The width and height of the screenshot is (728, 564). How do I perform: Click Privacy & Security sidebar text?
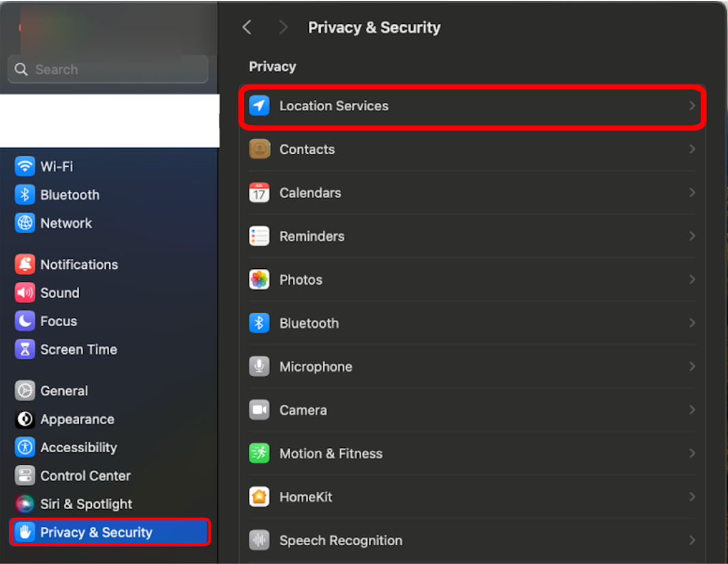(96, 533)
